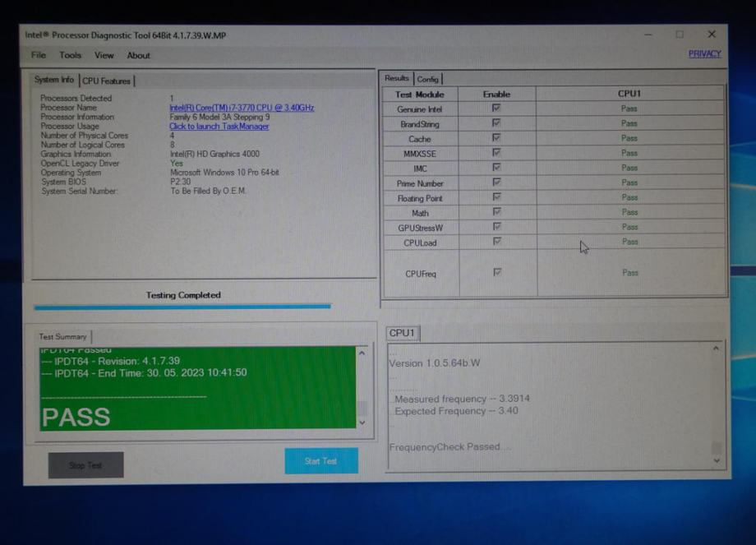Open the Tools menu

(70, 55)
